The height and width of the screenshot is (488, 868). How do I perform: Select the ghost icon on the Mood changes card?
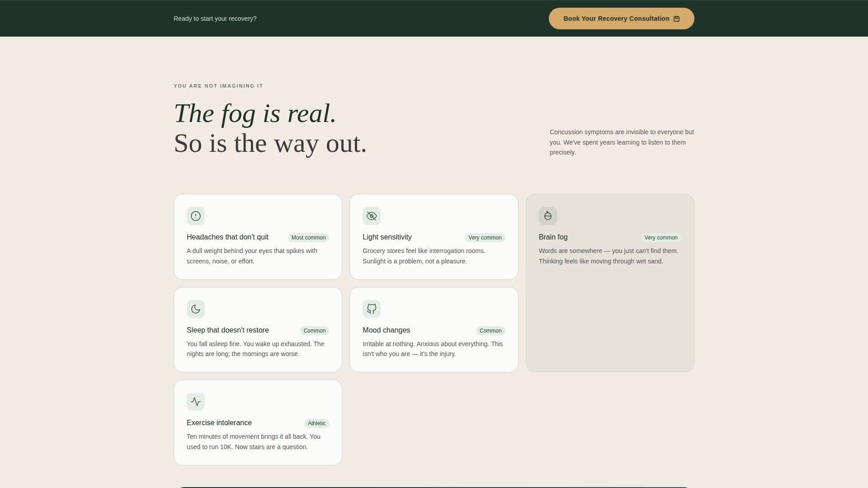point(372,309)
